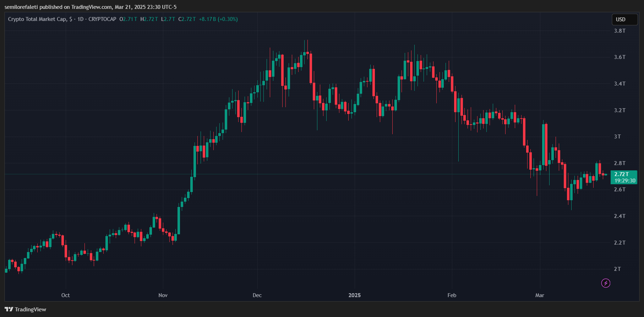Click the low value L2.7 T
The height and width of the screenshot is (317, 644).
(x=168, y=19)
